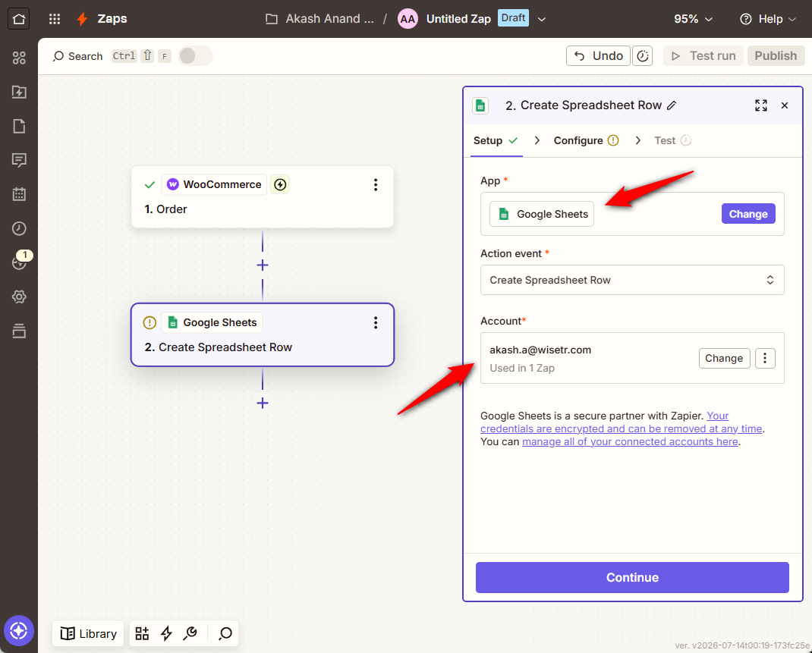Open the stacked layers sidebar icon
This screenshot has height=653, width=812.
point(19,331)
